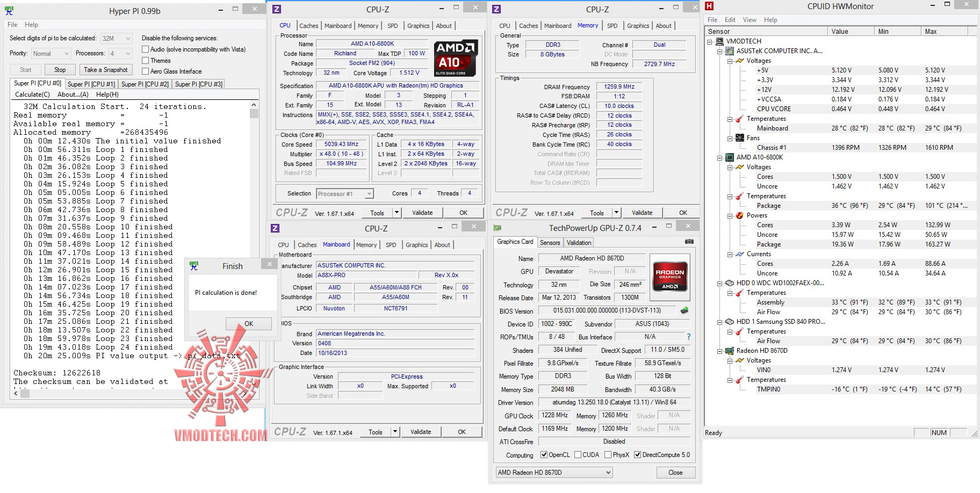The image size is (980, 493).
Task: Click the Hyper PI log vertical scrollbar thumb
Action: pos(254,114)
